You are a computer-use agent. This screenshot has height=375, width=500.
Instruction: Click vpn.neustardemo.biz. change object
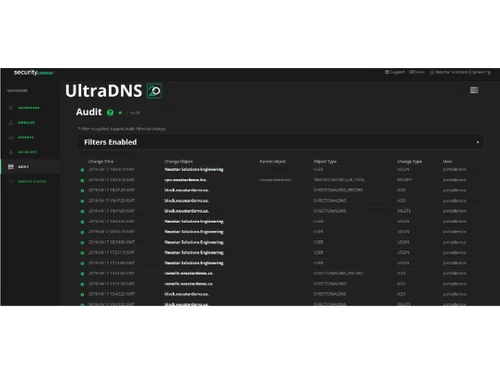coord(185,180)
